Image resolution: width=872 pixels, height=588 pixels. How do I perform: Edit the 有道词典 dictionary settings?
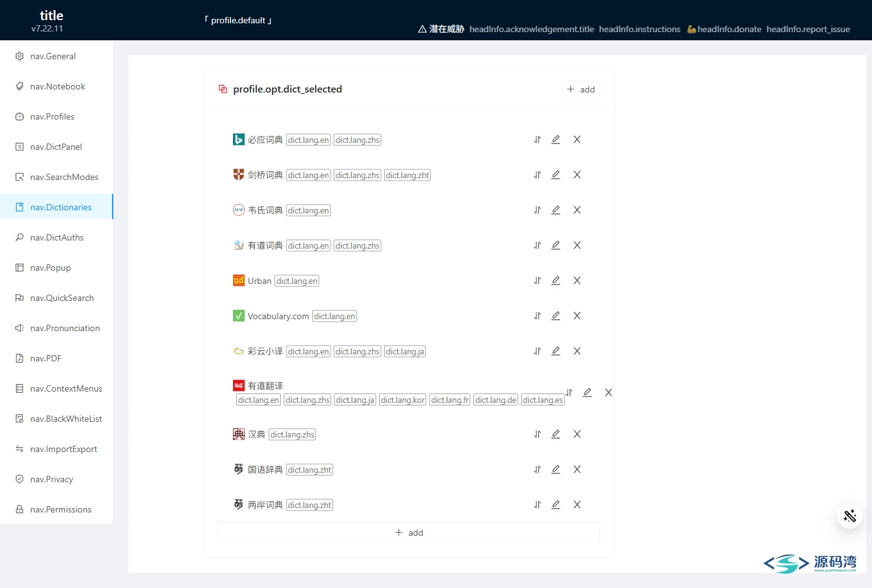[556, 246]
